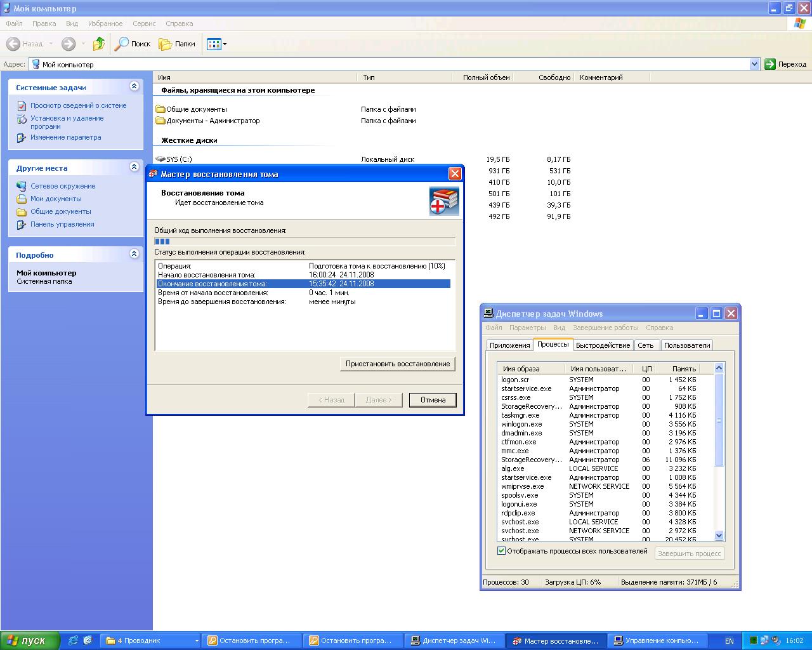Open the Файл menu in Explorer
Image resolution: width=812 pixels, height=650 pixels.
pyautogui.click(x=14, y=23)
